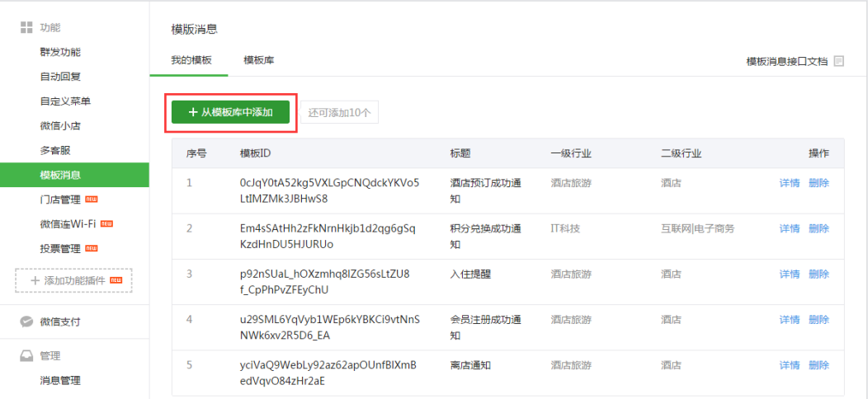Click 删除 for 入住提醒 template
868x399 pixels.
point(818,274)
